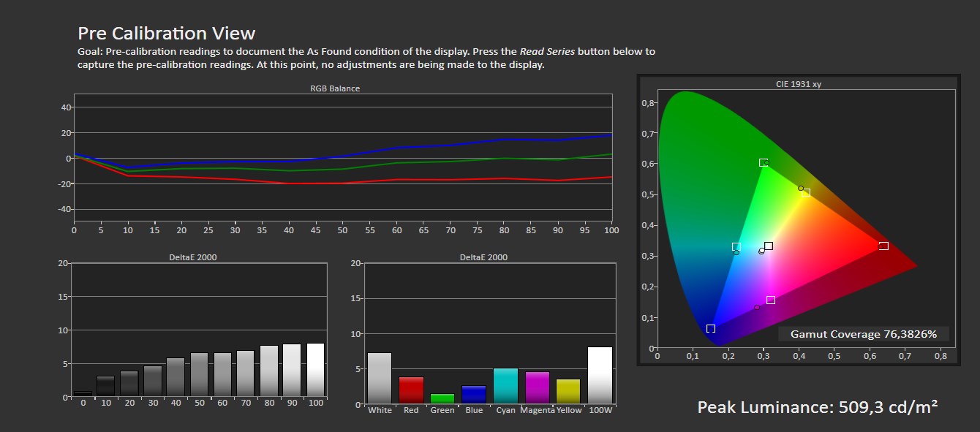Click the 100 percent grayscale DeltaE bar
Screen dimensions: 980x432
(x=315, y=370)
